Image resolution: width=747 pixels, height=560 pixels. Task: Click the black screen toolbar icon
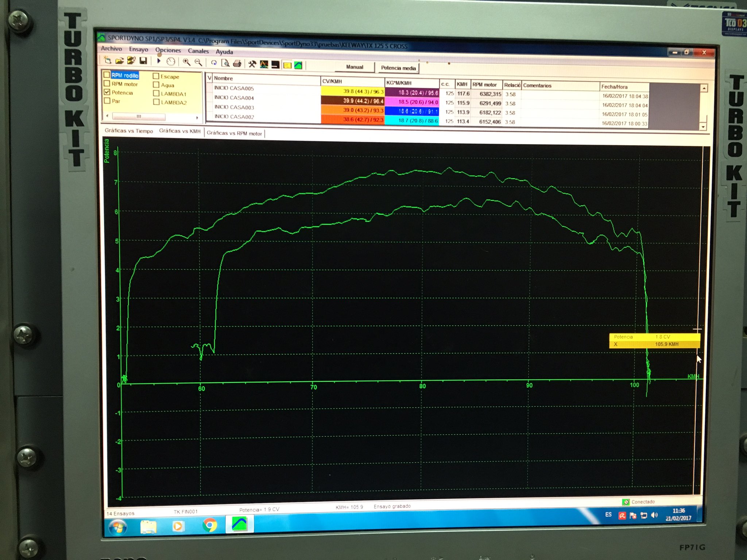(x=275, y=65)
